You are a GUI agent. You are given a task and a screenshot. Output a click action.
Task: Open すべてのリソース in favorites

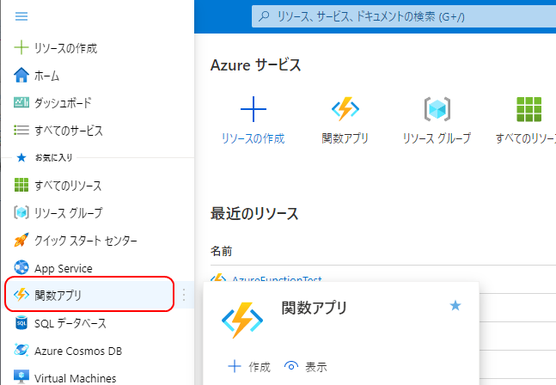click(x=58, y=185)
